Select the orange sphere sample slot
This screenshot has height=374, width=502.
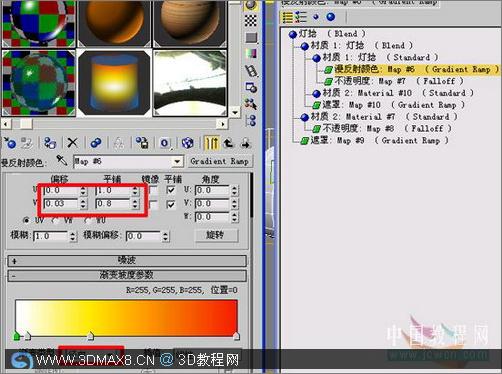pyautogui.click(x=114, y=23)
